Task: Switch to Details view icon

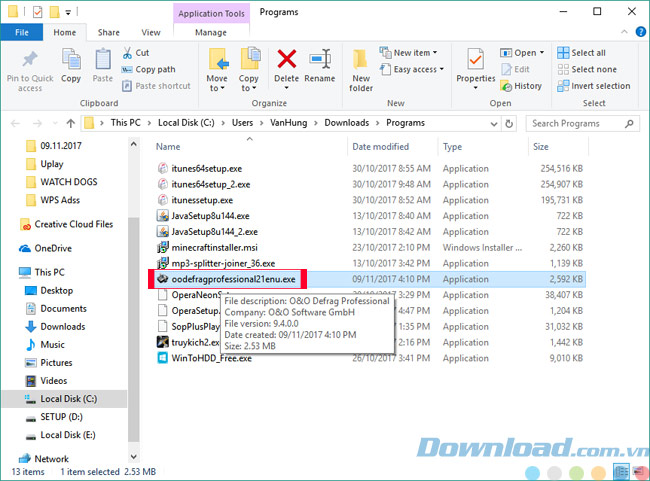Action: pyautogui.click(x=621, y=472)
